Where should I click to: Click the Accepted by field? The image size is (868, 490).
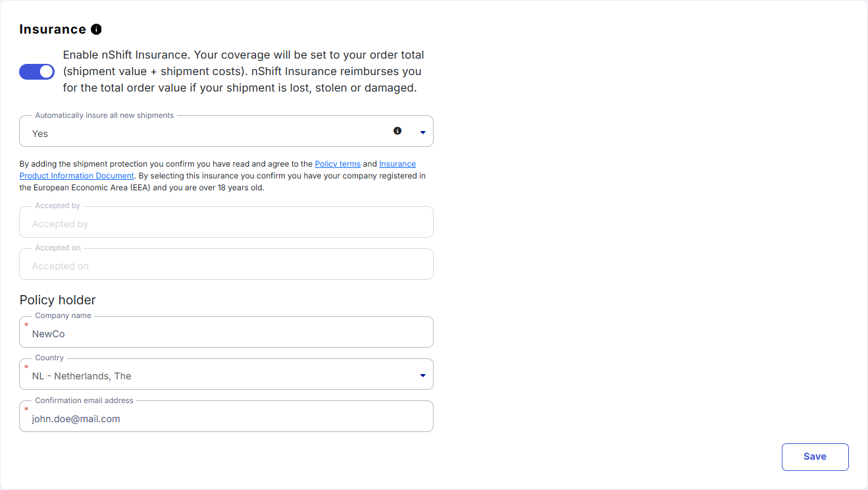[x=226, y=224]
